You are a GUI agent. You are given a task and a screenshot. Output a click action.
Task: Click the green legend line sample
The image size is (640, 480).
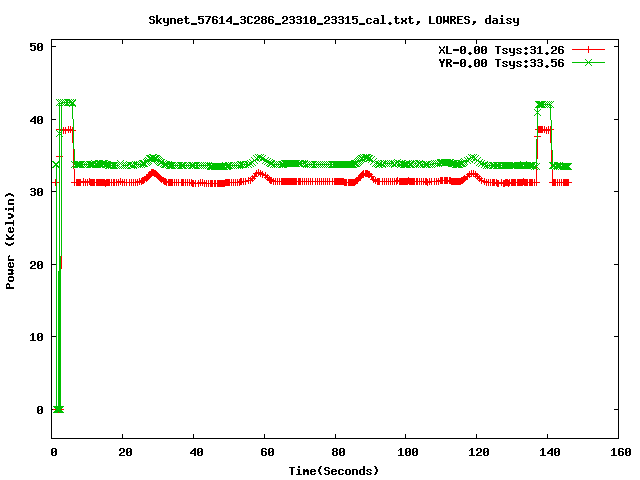[588, 63]
